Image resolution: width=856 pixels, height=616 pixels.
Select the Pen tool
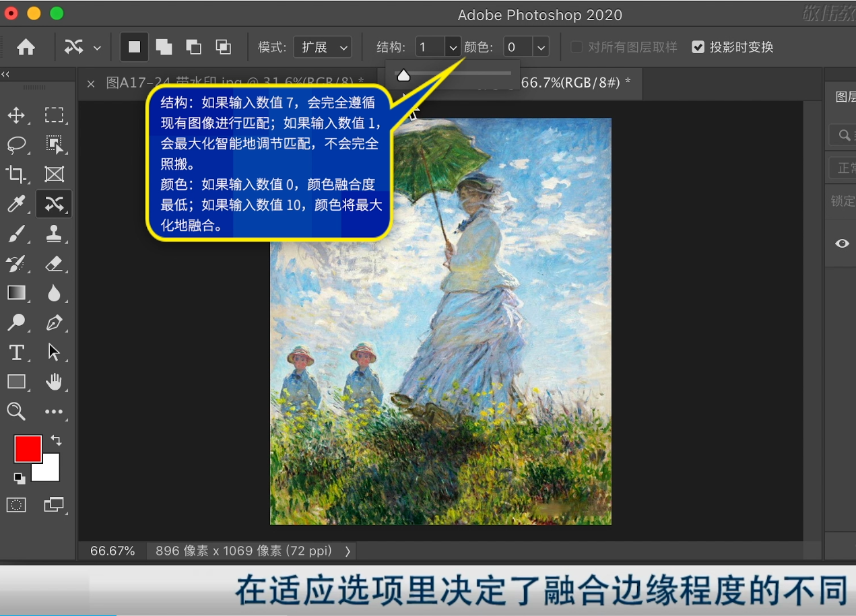click(x=54, y=322)
